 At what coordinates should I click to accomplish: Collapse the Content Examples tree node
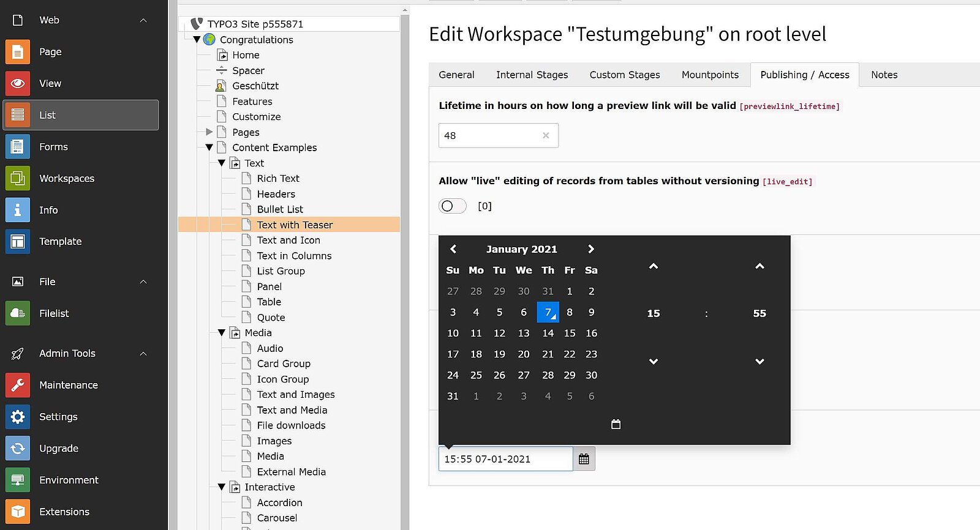tap(209, 147)
